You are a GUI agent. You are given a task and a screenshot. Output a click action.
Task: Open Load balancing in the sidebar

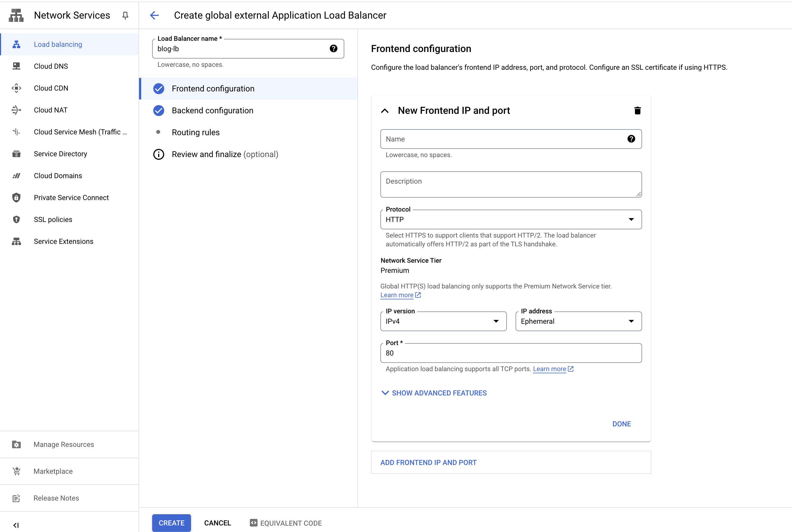click(69, 44)
